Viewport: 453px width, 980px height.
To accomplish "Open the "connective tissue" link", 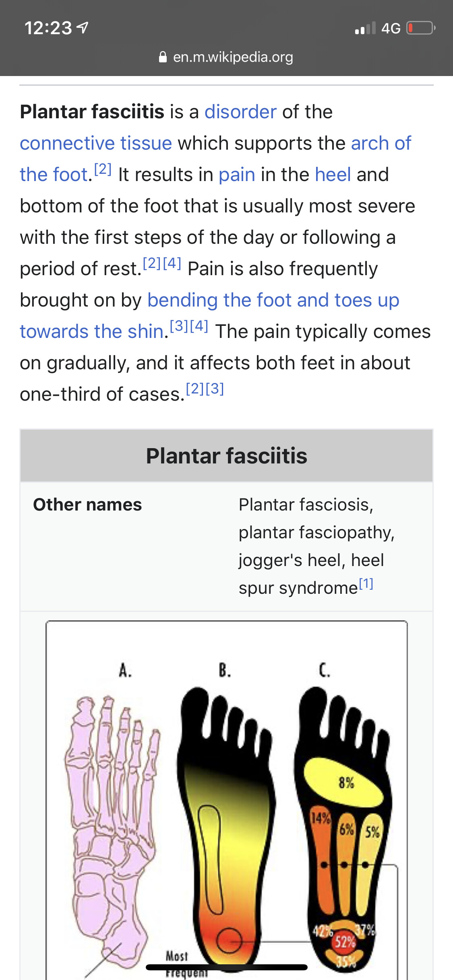I will (x=96, y=143).
